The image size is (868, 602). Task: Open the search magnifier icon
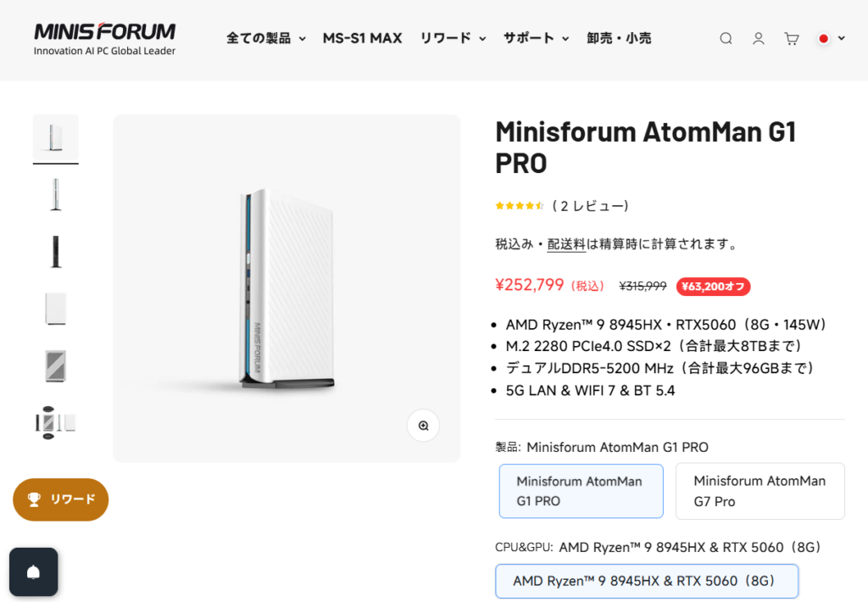(726, 38)
